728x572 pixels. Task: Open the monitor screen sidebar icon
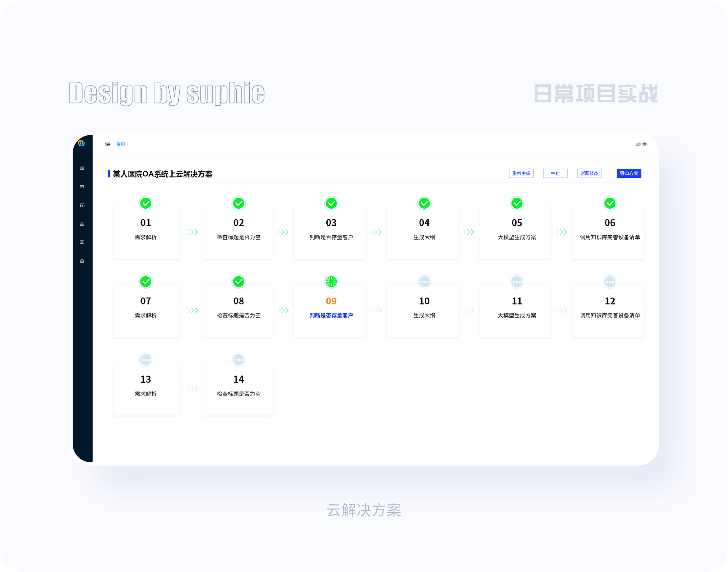coord(82,242)
